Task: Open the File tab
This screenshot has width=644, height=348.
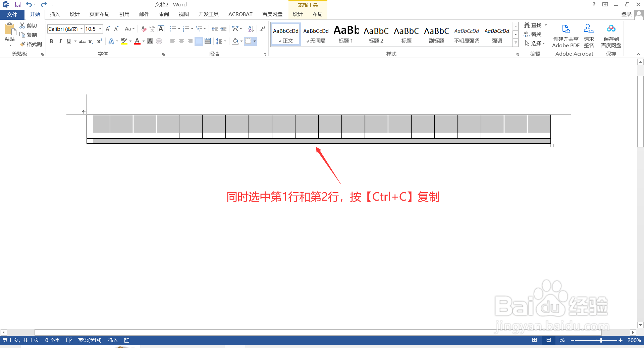Action: [12, 14]
